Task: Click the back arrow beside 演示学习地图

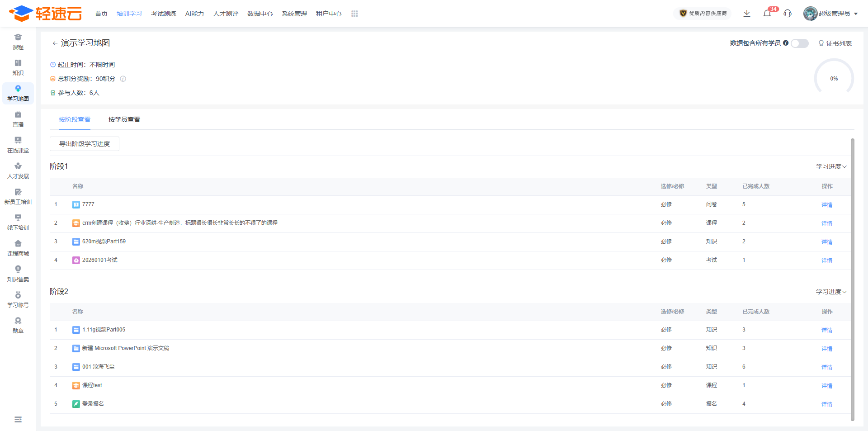Action: pyautogui.click(x=55, y=43)
